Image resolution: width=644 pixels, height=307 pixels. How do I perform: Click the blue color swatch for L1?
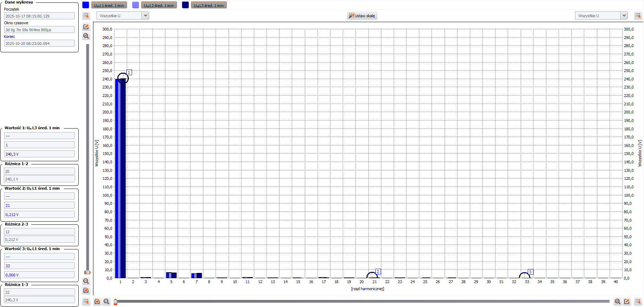point(86,5)
